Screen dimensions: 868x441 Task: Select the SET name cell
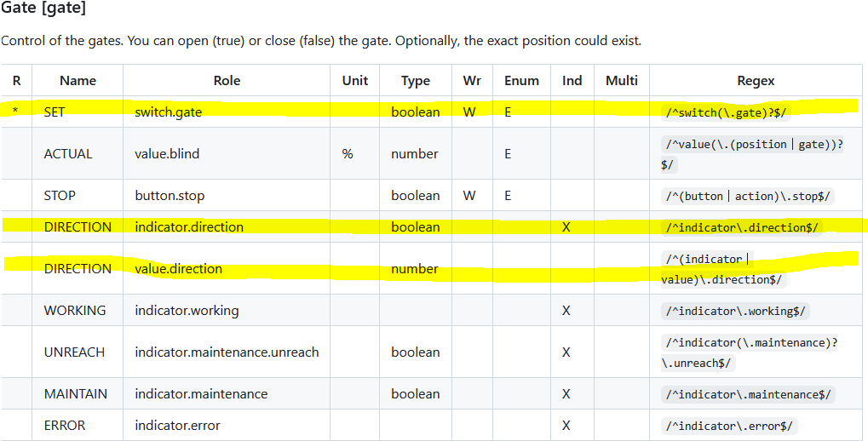[x=55, y=112]
